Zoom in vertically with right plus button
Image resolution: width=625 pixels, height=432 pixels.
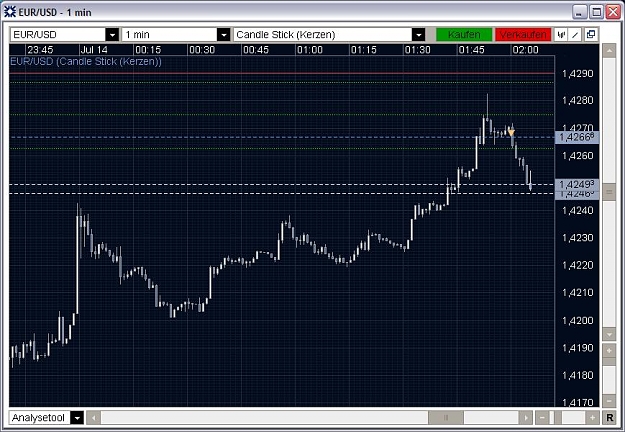(x=609, y=351)
